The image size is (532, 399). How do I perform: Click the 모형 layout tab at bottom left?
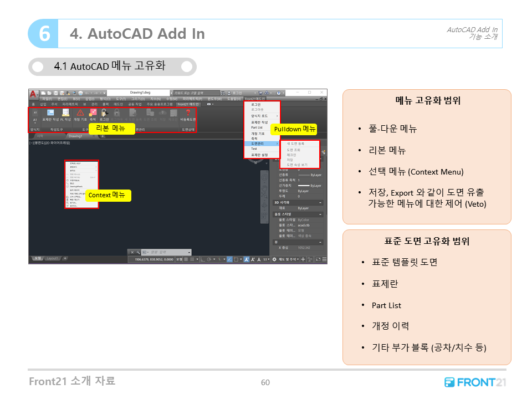click(x=37, y=259)
